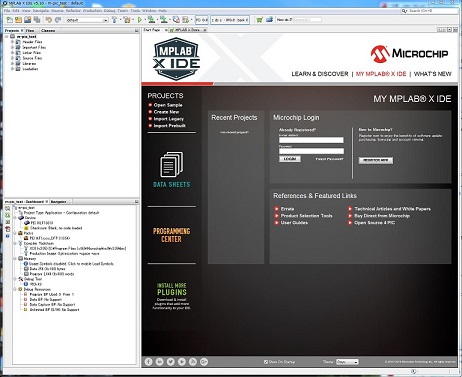Open the project configuration dropdown showing default
Viewport: 462px width, 377px height.
pyautogui.click(x=87, y=20)
